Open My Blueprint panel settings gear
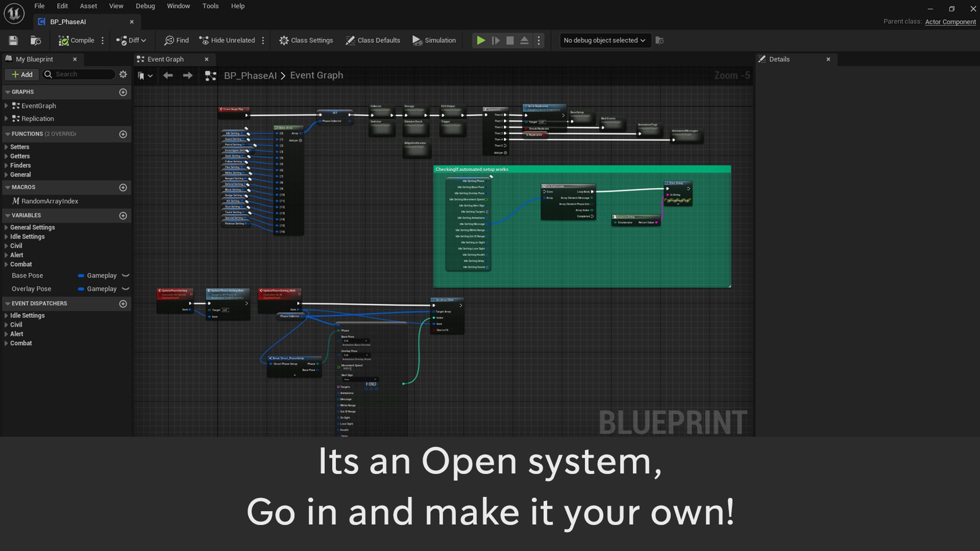Screen dimensions: 980x551 tap(122, 74)
